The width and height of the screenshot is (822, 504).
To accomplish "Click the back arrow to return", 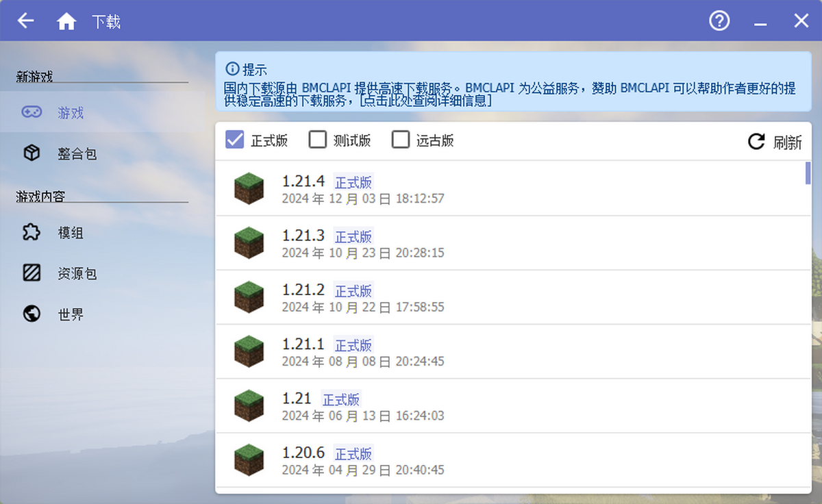I will (x=25, y=21).
